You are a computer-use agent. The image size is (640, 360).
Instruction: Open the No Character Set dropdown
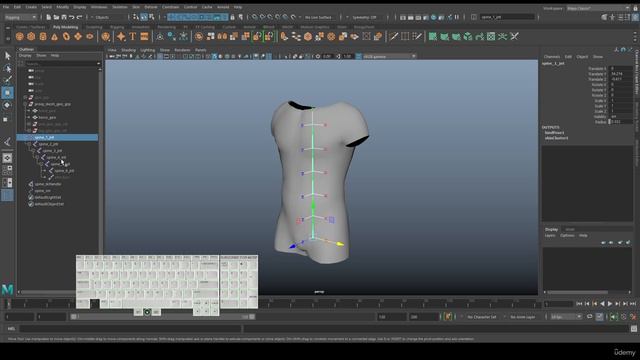pyautogui.click(x=483, y=317)
